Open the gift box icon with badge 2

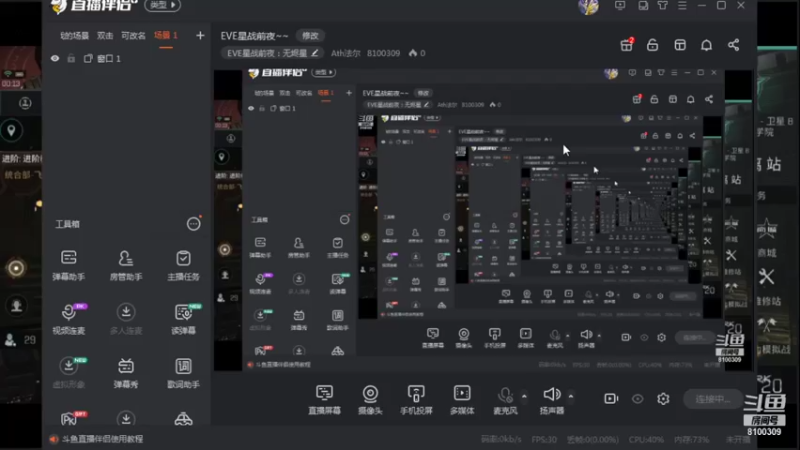click(627, 44)
